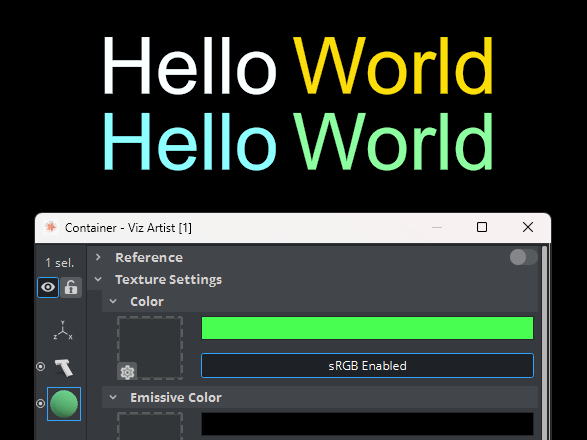587x440 pixels.
Task: Select the green material sphere icon
Action: point(64,404)
